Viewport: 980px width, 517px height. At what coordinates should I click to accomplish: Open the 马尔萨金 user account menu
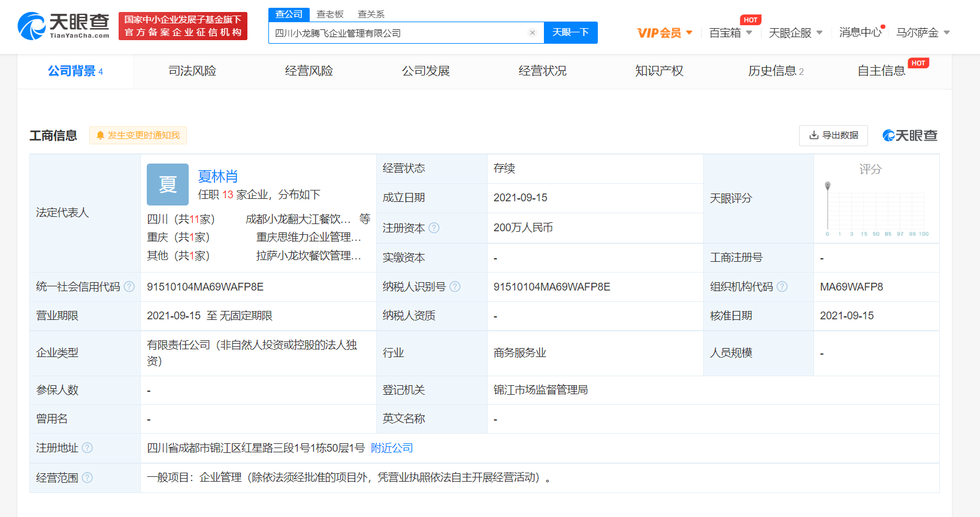(x=923, y=33)
